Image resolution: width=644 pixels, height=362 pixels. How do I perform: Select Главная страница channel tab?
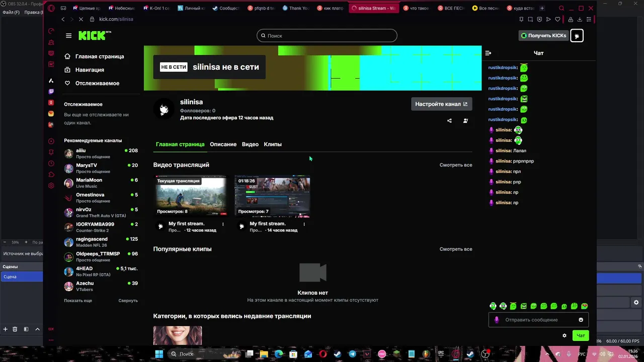click(x=180, y=144)
